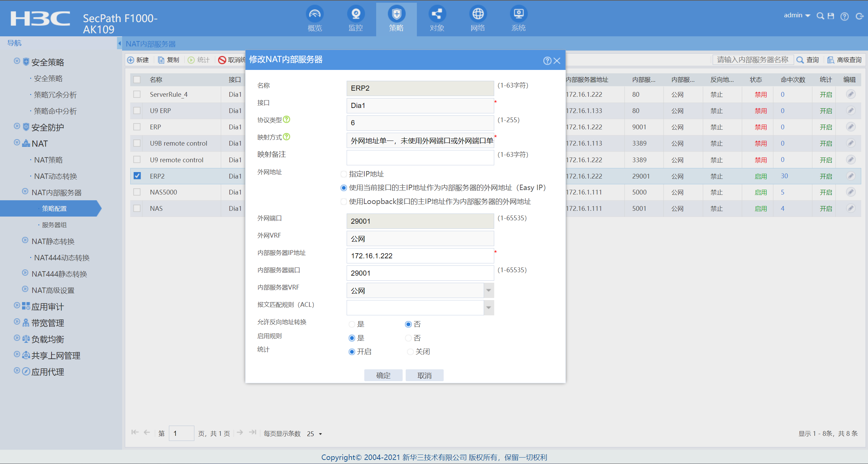Expand the 报文匹配规则 ACL dropdown
The width and height of the screenshot is (868, 464).
[x=488, y=308]
